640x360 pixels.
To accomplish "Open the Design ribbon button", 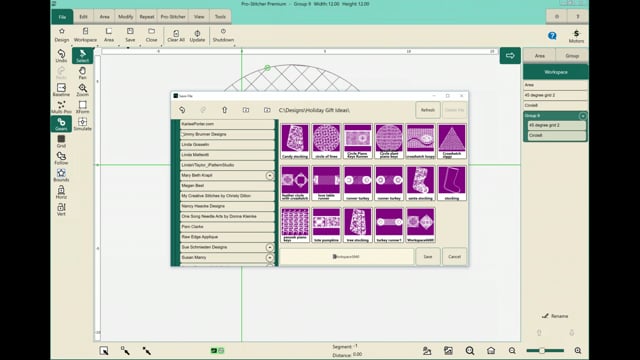I will coord(62,35).
